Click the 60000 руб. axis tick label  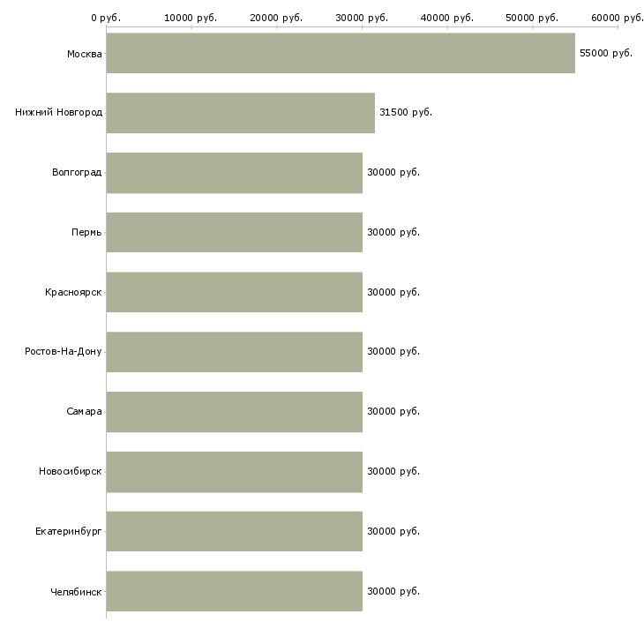click(x=618, y=18)
